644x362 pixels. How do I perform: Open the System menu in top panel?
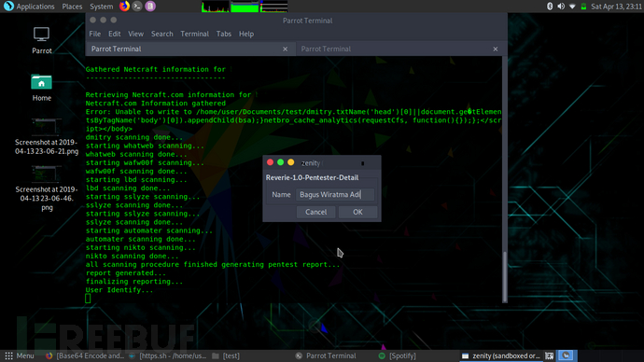pos(101,7)
